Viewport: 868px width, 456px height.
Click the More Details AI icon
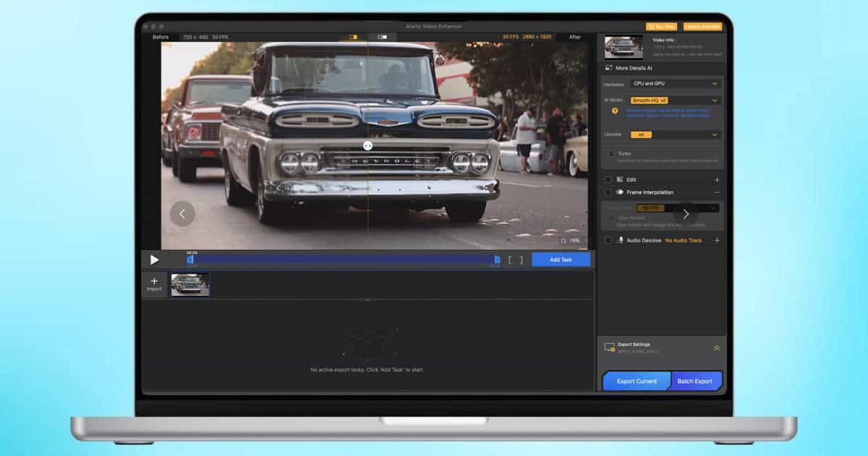tap(608, 68)
